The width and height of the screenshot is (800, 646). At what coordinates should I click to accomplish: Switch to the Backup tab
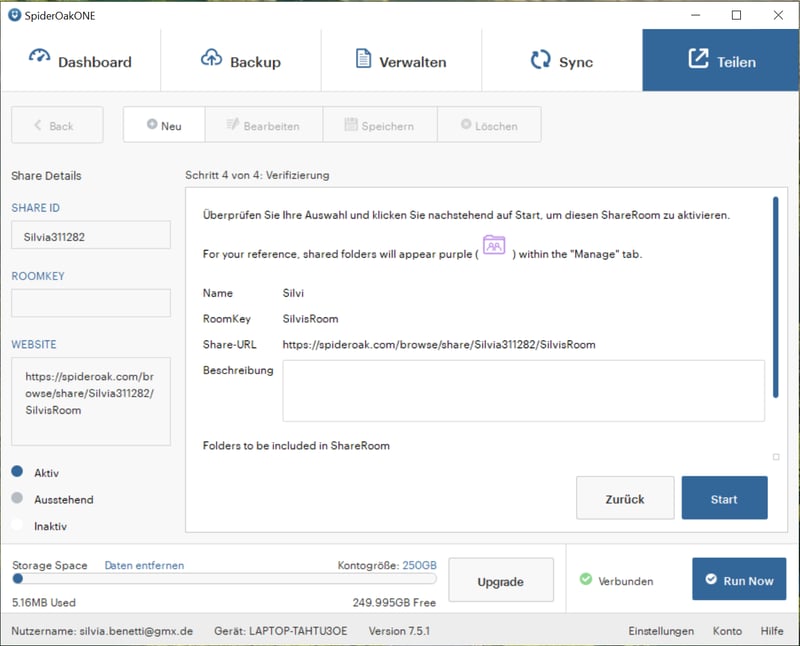tap(240, 61)
